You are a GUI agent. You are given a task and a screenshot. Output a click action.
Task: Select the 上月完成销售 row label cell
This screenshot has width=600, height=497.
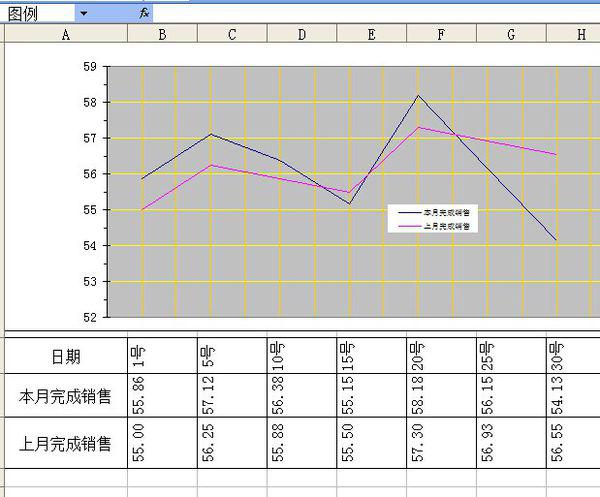pos(66,442)
